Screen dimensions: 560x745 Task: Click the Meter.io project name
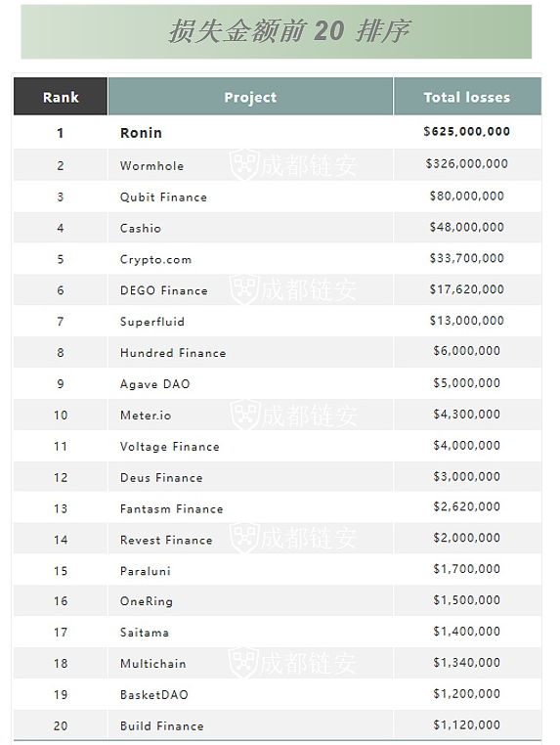pyautogui.click(x=146, y=416)
